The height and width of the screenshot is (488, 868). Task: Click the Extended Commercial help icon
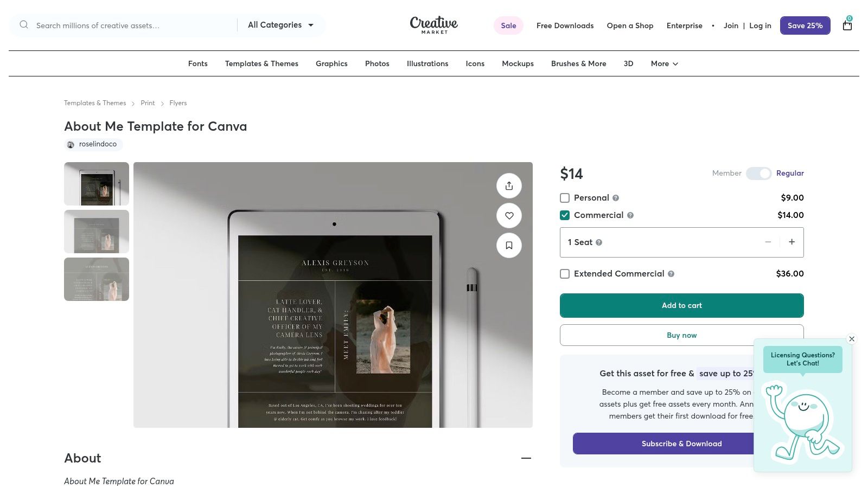coord(671,274)
